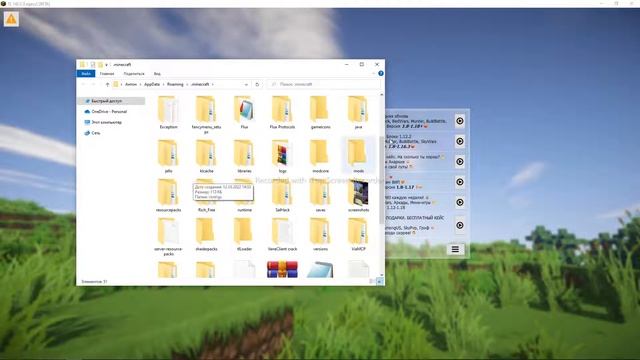Open the quick access toolbar customize dropdown
The height and width of the screenshot is (360, 640).
[107, 64]
